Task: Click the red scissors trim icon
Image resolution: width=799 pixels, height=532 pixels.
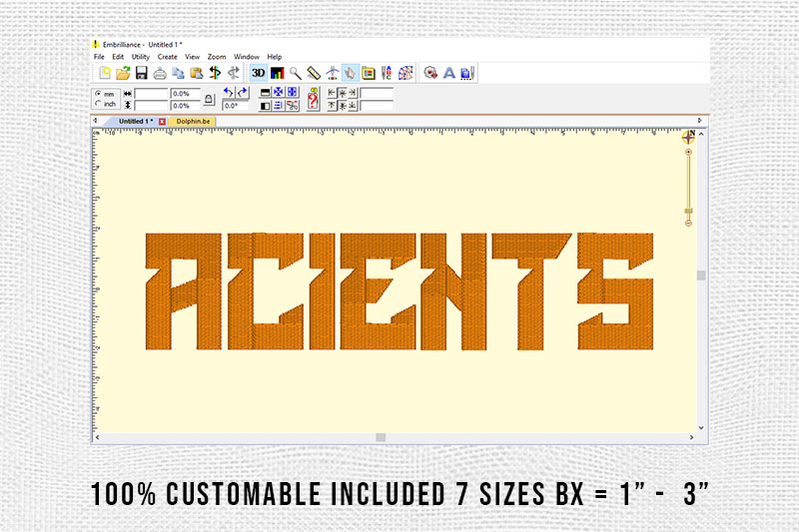Action: pyautogui.click(x=292, y=106)
